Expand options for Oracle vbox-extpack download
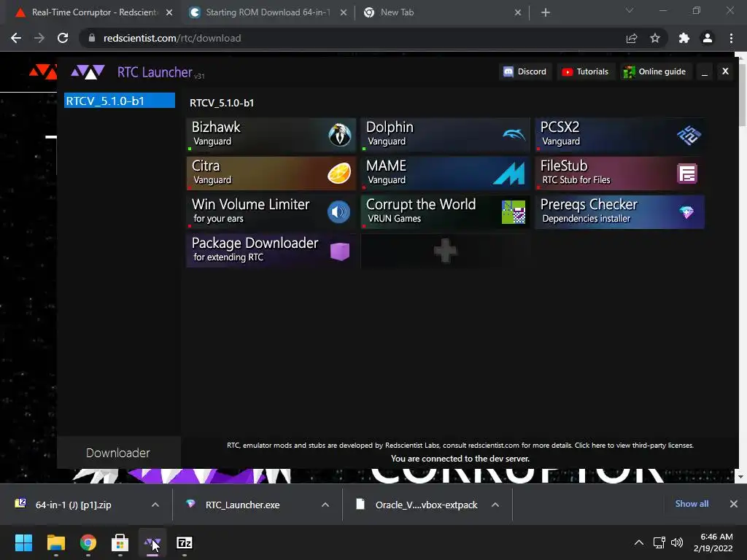 495,505
